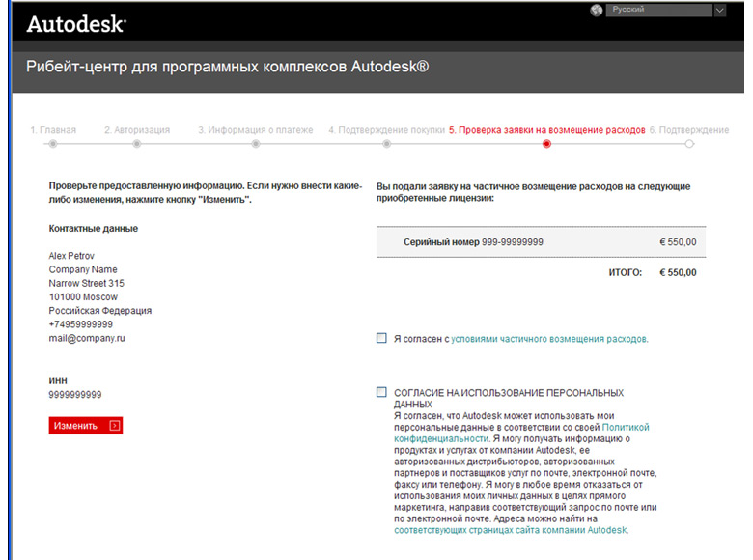This screenshot has height=560, width=753.
Task: Click the progress dot under Главная
Action: (53, 144)
